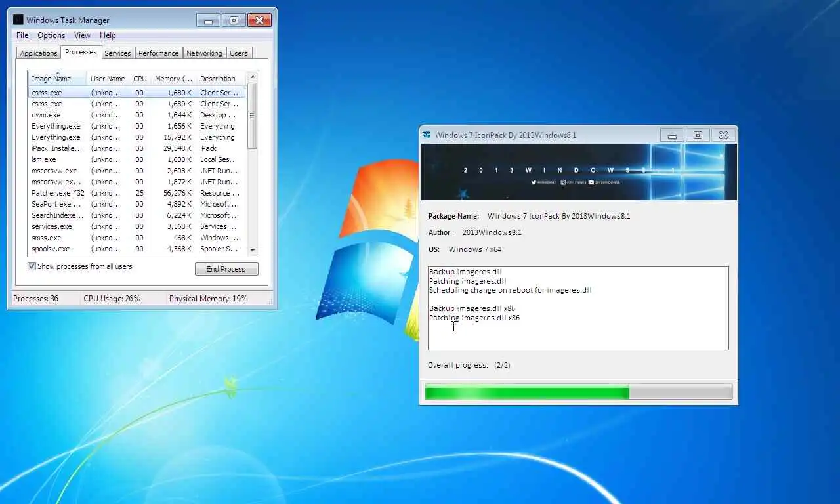Viewport: 840px width, 504px height.
Task: Close the IconPack installer window
Action: click(x=723, y=135)
